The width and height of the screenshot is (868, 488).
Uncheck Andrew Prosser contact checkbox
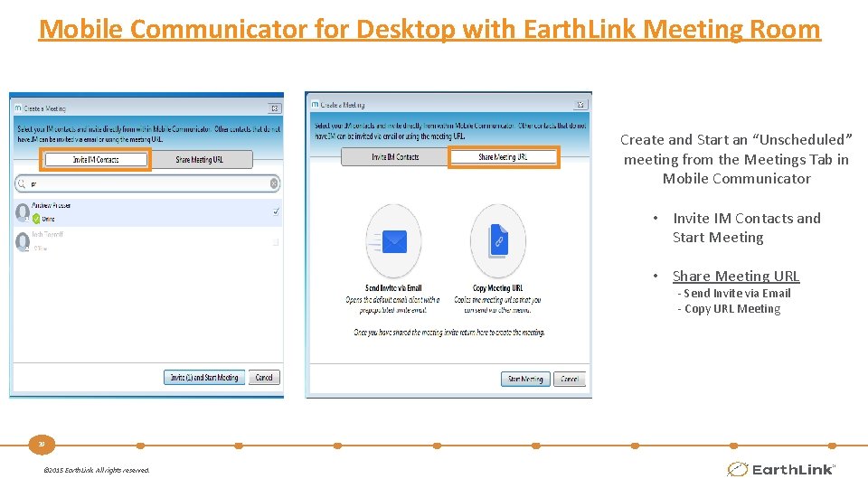pyautogui.click(x=276, y=211)
